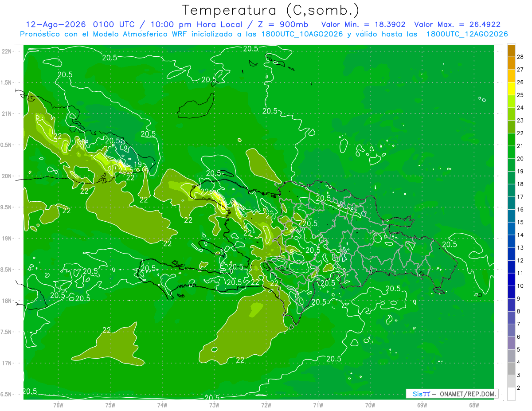The height and width of the screenshot is (411, 532).
Task: Click the "71W" longitude axis label
Action: click(318, 405)
